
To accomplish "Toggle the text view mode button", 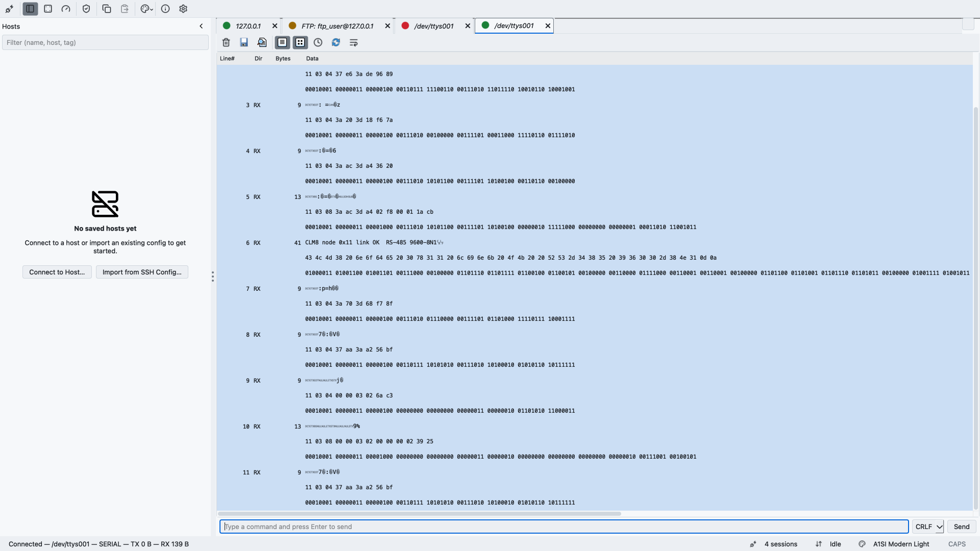I will tap(282, 42).
